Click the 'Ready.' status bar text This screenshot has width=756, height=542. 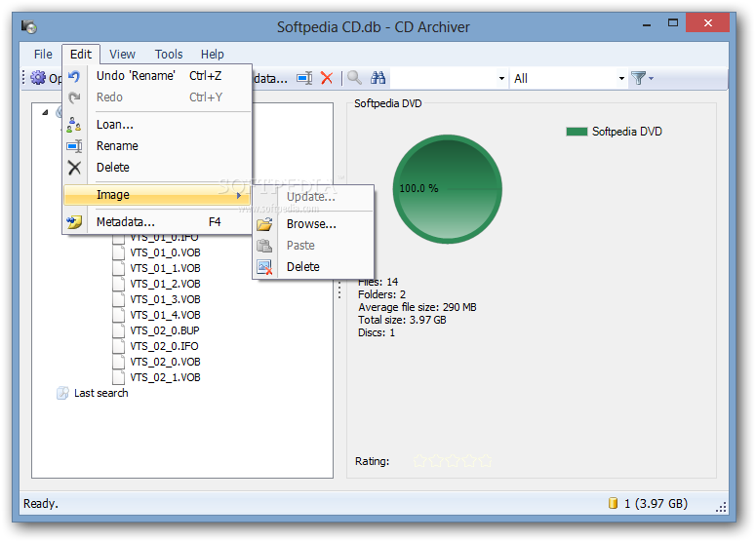click(x=41, y=503)
